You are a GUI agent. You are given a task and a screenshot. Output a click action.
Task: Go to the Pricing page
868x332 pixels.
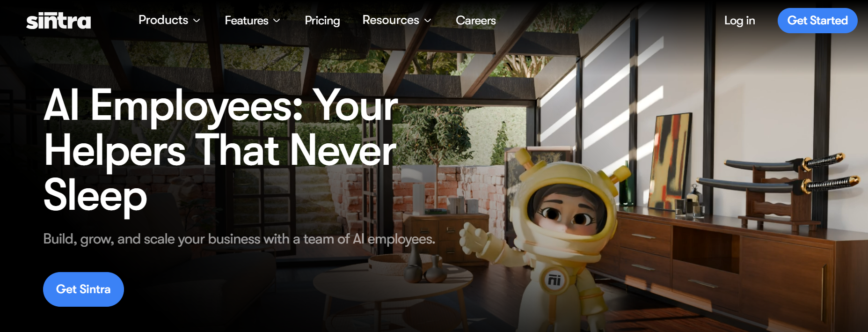[x=322, y=21]
